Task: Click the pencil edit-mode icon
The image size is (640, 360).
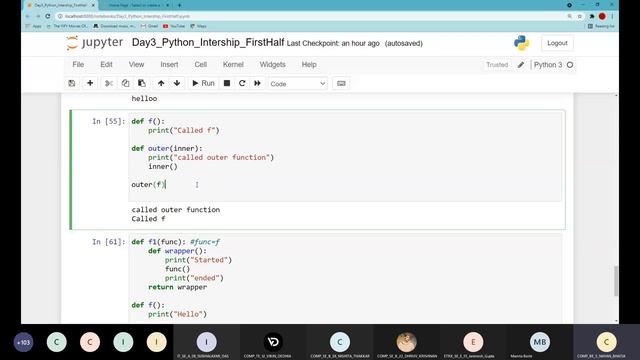Action: click(521, 65)
